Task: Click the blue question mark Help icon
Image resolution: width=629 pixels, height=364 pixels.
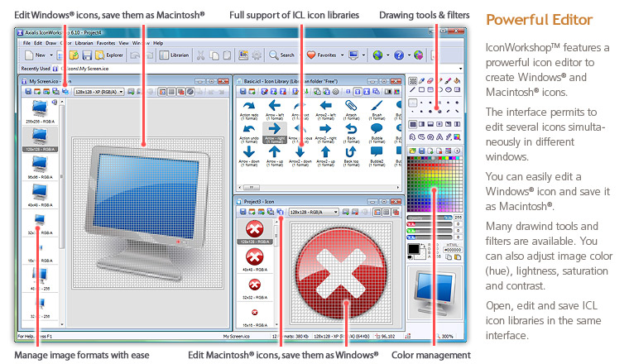Action: pyautogui.click(x=399, y=55)
